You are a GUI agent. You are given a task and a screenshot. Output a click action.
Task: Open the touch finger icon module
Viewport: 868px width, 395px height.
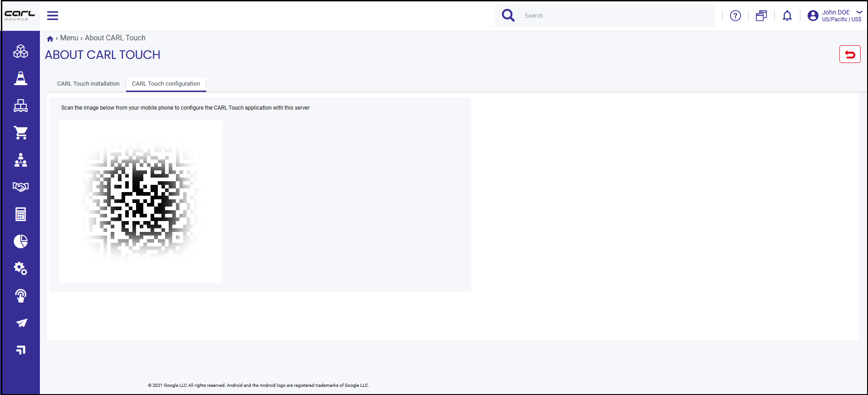click(x=20, y=296)
